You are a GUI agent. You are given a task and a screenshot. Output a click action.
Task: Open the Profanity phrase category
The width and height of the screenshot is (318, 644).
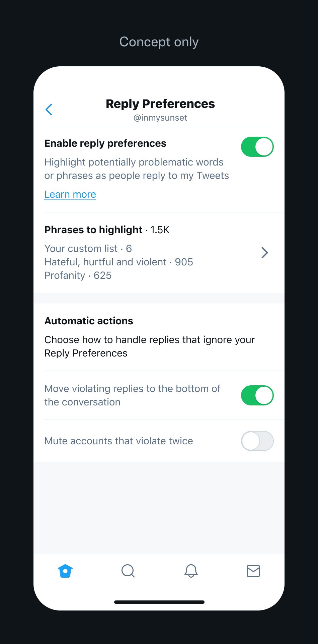pyautogui.click(x=78, y=275)
